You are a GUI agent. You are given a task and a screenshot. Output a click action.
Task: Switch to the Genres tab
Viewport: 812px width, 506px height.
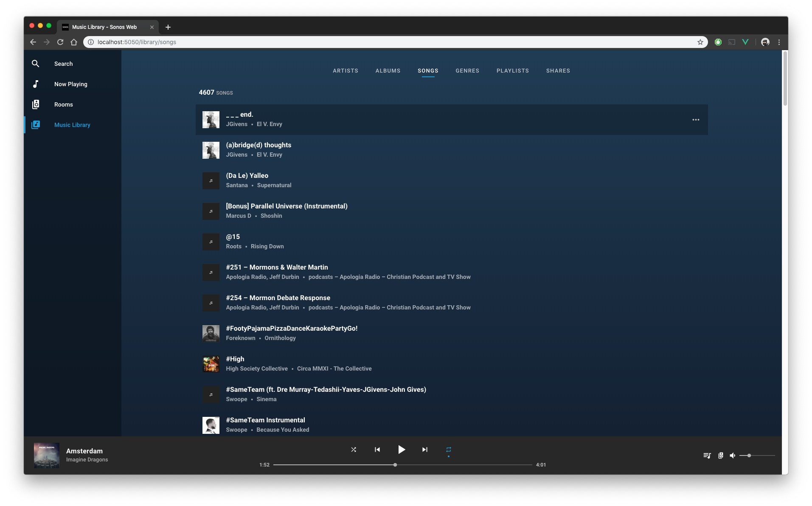(467, 71)
